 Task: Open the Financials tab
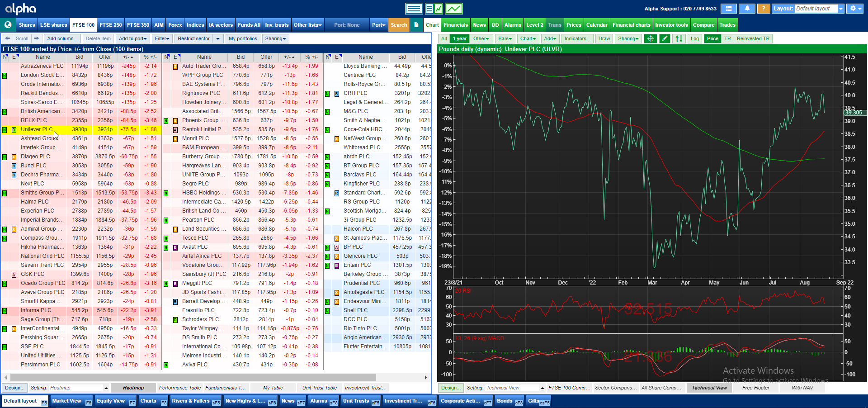(455, 25)
